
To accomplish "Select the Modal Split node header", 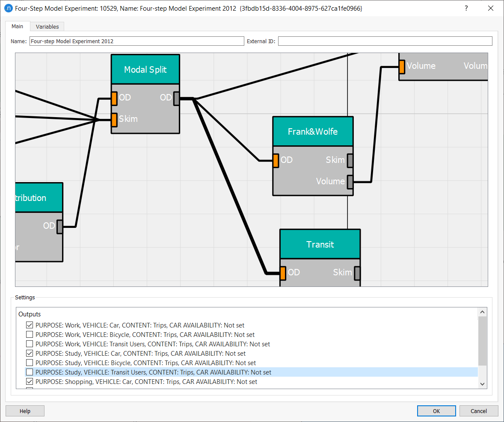I will (x=145, y=70).
